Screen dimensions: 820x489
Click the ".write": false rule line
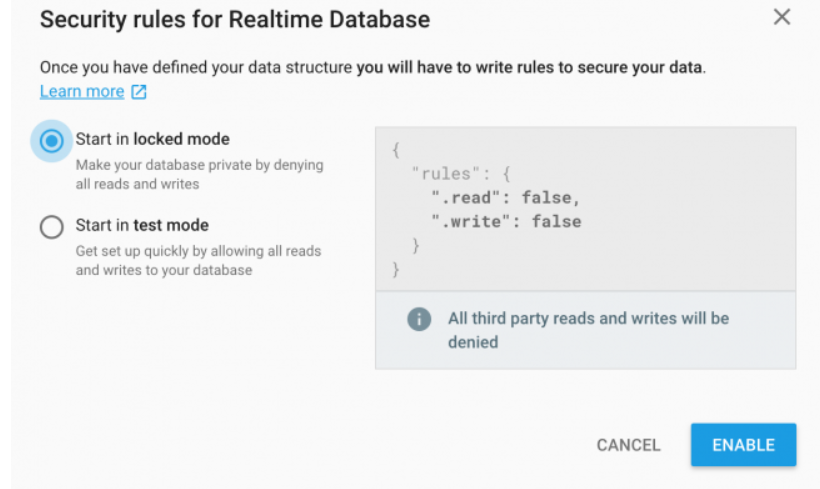click(x=506, y=222)
